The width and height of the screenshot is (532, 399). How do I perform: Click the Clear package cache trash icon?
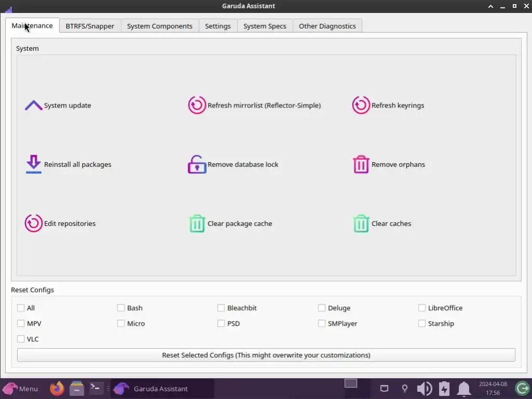(197, 223)
